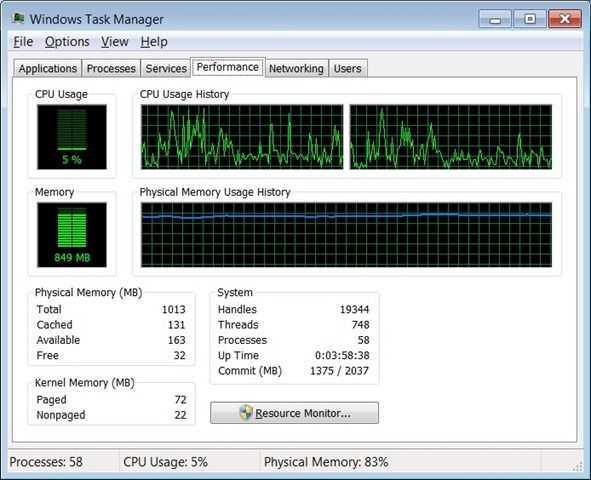The width and height of the screenshot is (591, 480).
Task: Open the Options menu
Action: [x=67, y=42]
